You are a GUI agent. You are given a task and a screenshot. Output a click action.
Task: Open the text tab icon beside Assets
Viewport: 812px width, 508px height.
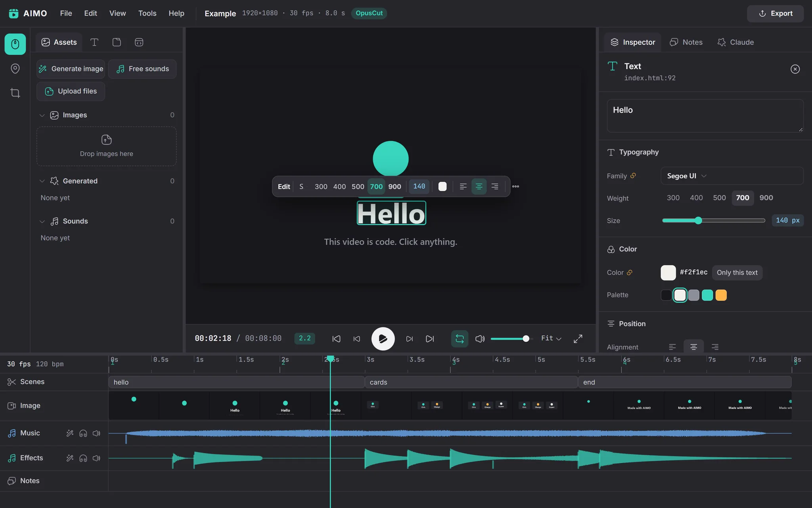pyautogui.click(x=94, y=42)
